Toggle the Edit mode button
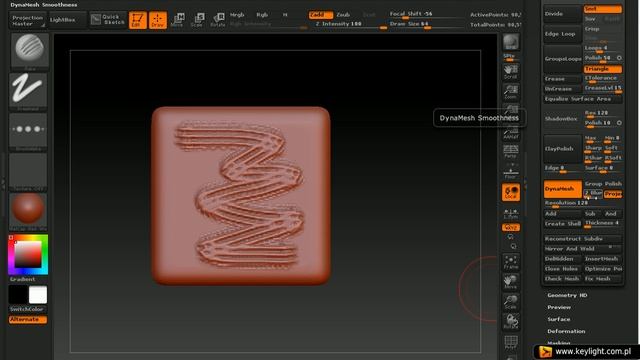 pyautogui.click(x=138, y=20)
